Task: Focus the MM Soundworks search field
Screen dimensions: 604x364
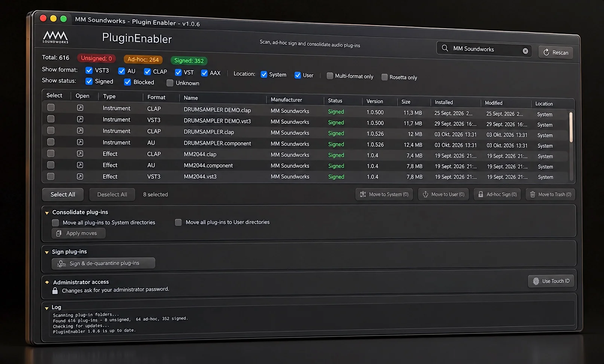Action: pos(484,49)
